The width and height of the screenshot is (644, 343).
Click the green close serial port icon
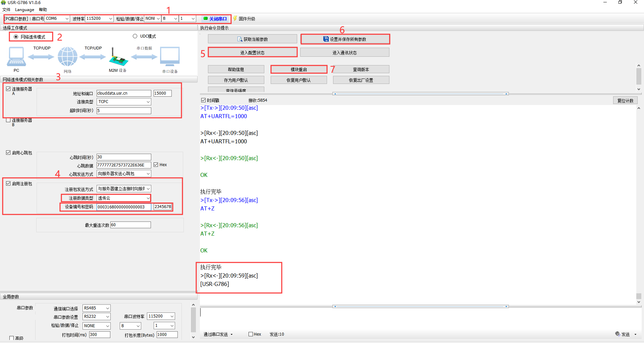(206, 18)
